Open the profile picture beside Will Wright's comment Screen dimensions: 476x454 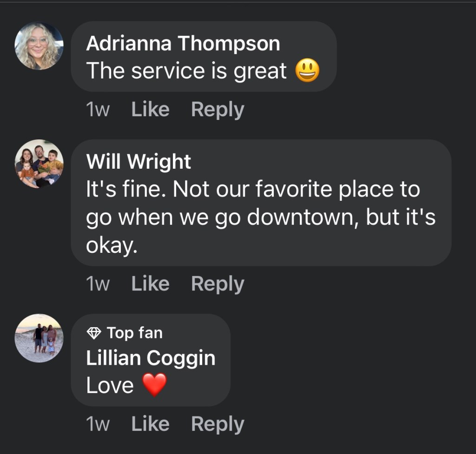[39, 164]
